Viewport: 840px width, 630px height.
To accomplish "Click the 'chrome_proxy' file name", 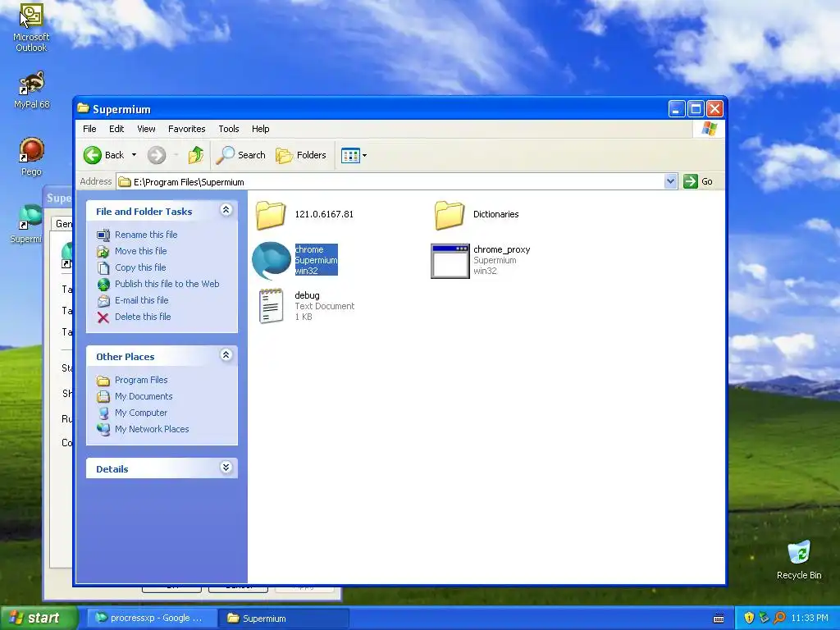I will 501,249.
